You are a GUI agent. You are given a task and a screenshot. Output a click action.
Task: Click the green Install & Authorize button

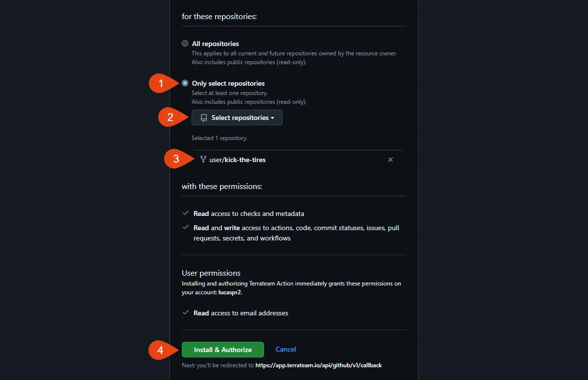point(223,350)
